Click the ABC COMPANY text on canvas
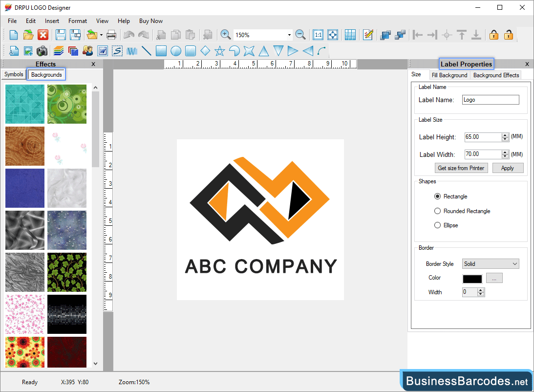This screenshot has height=392, width=534. (261, 266)
